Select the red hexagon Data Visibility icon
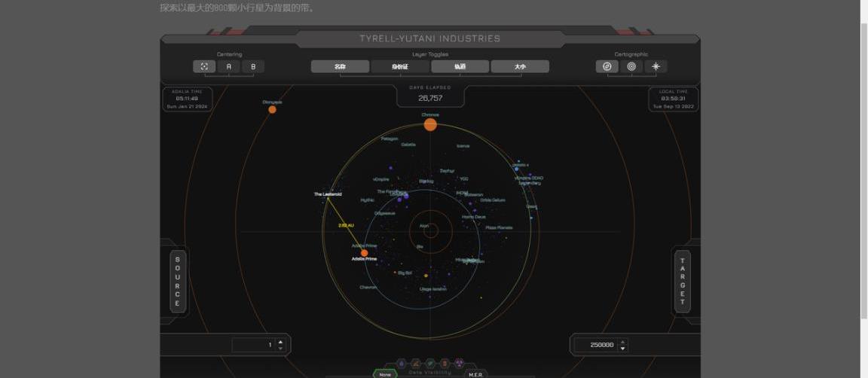The width and height of the screenshot is (868, 378). pyautogui.click(x=445, y=364)
